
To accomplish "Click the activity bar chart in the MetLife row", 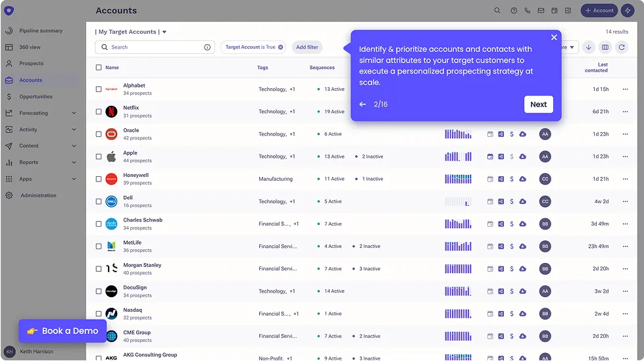I will click(458, 247).
